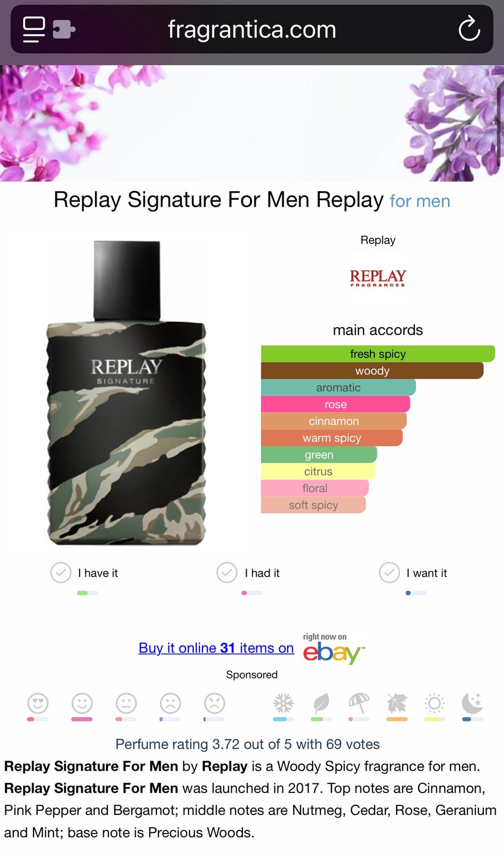
Task: Check the "I have it" circle
Action: click(61, 572)
